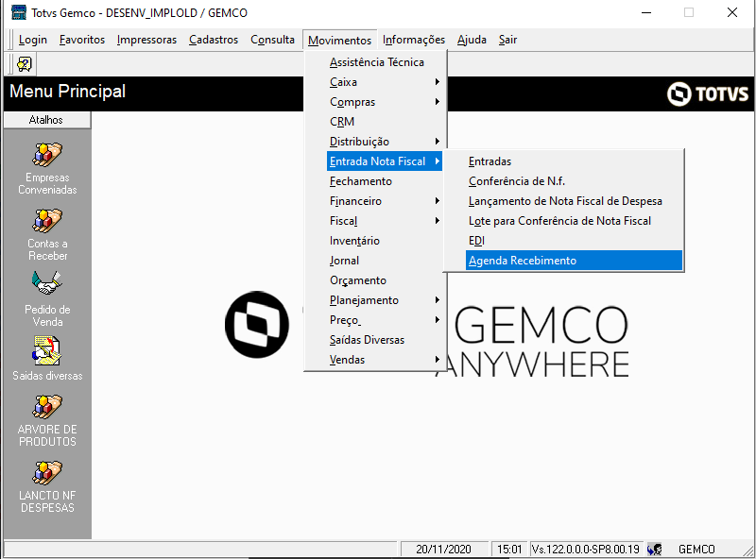Open the Informações menu
The image size is (756, 559).
coord(414,40)
